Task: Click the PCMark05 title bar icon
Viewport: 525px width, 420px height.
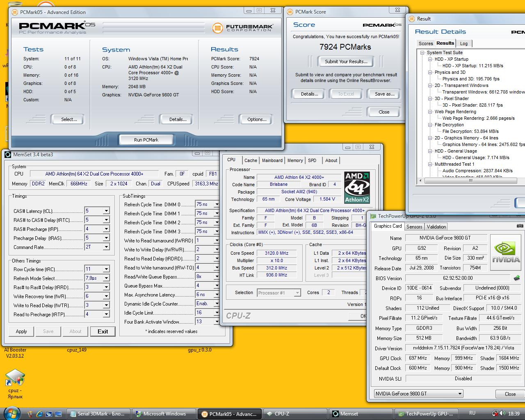Action: [15, 12]
